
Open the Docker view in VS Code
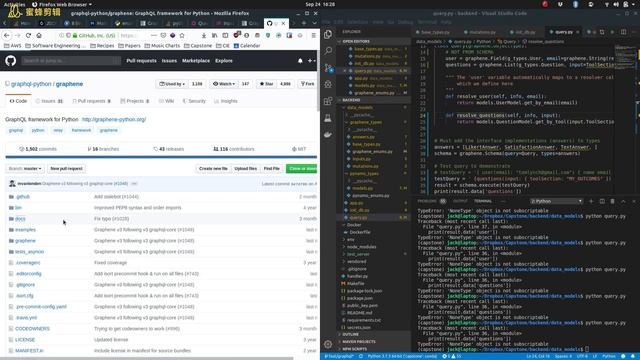(x=328, y=135)
